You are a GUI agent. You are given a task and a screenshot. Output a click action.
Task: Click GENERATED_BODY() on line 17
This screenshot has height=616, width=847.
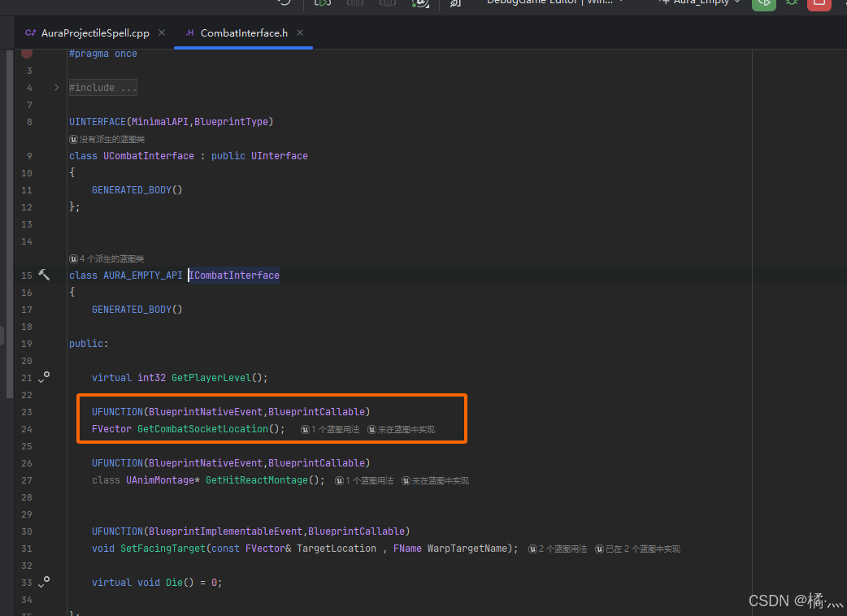coord(137,309)
